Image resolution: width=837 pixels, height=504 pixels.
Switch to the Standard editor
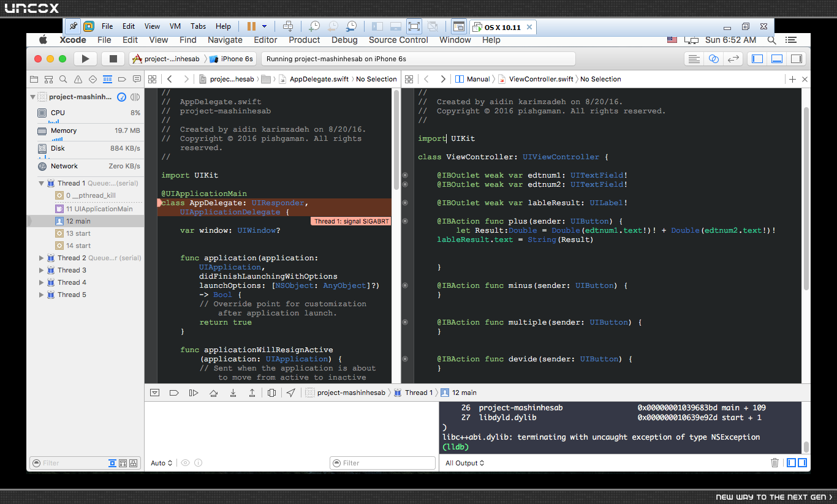tap(694, 59)
